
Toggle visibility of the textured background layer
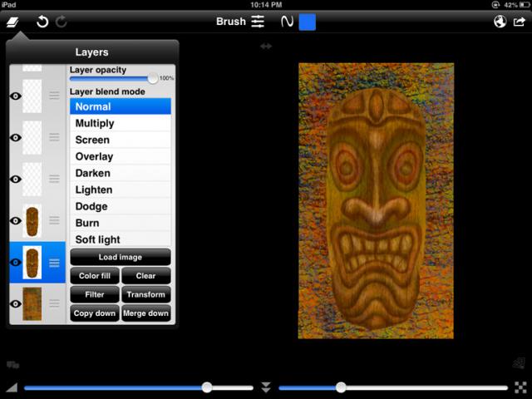[15, 304]
